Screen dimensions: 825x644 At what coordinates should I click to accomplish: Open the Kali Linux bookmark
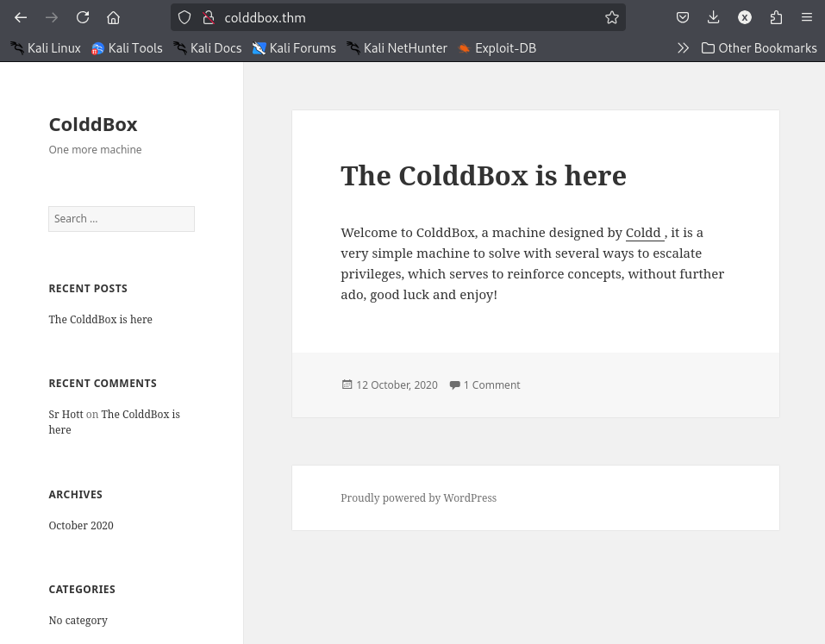point(46,48)
